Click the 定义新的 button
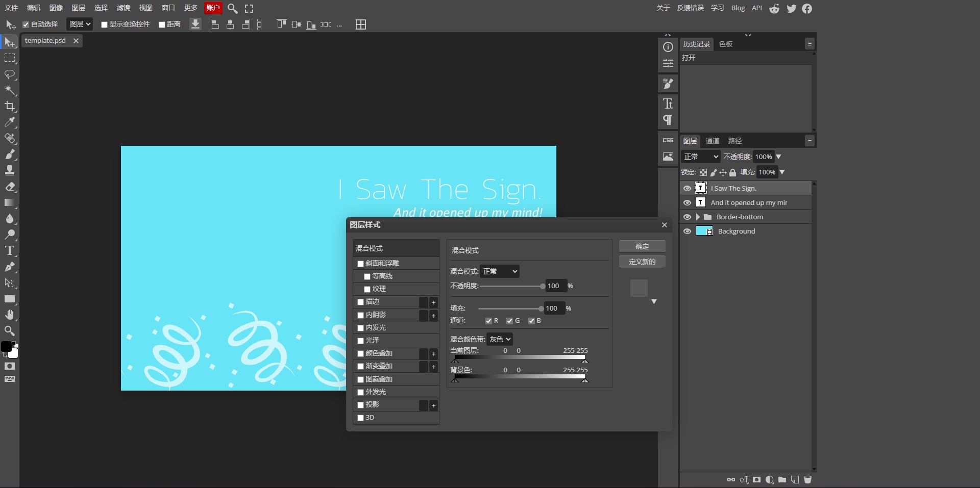 point(642,262)
